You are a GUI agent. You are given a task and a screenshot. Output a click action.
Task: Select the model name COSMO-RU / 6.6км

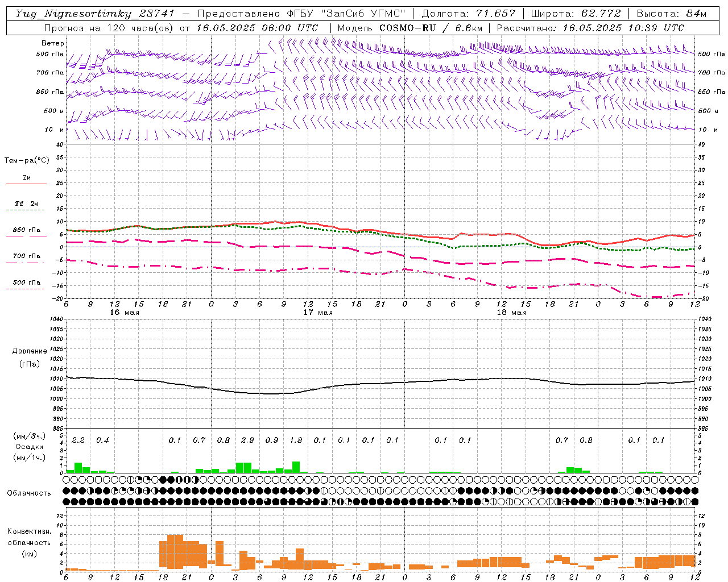(431, 28)
